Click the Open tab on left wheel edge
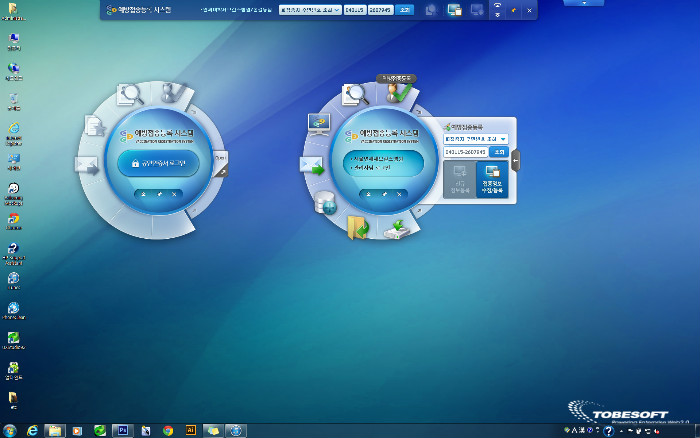This screenshot has width=700, height=438. 220,163
